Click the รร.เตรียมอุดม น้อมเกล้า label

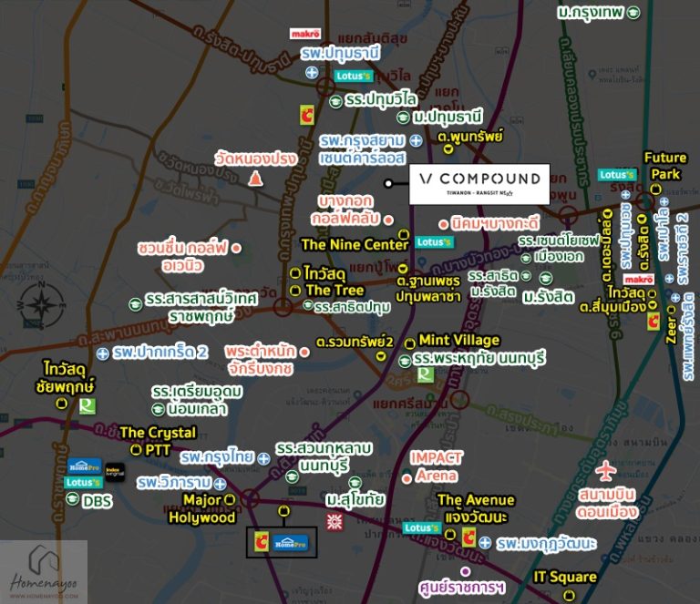pyautogui.click(x=197, y=400)
